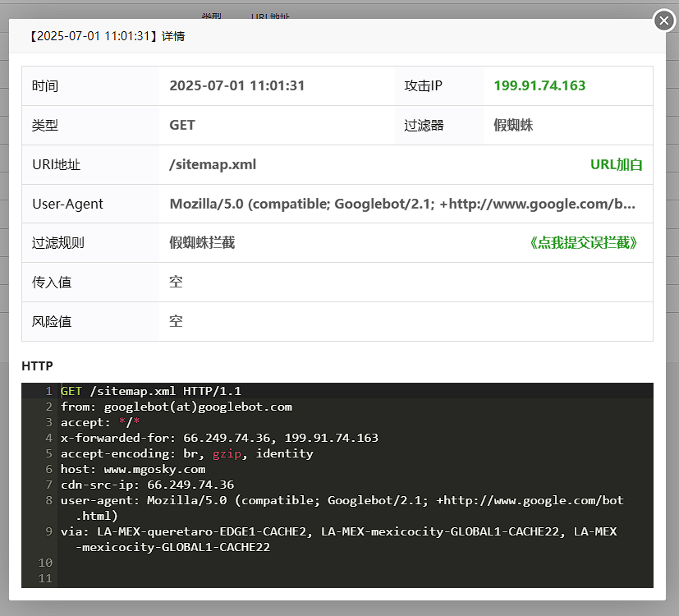Click the 类型 label cell
Screen dimensions: 679x616
point(90,125)
